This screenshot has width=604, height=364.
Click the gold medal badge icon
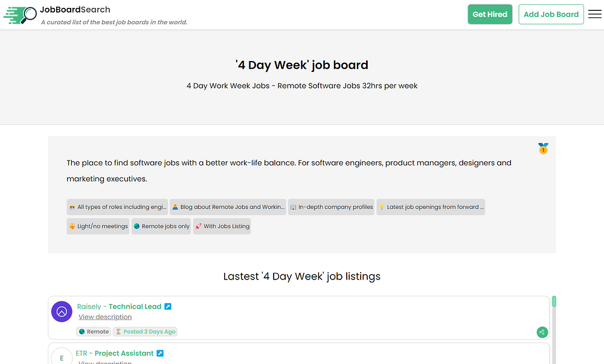[x=543, y=148]
